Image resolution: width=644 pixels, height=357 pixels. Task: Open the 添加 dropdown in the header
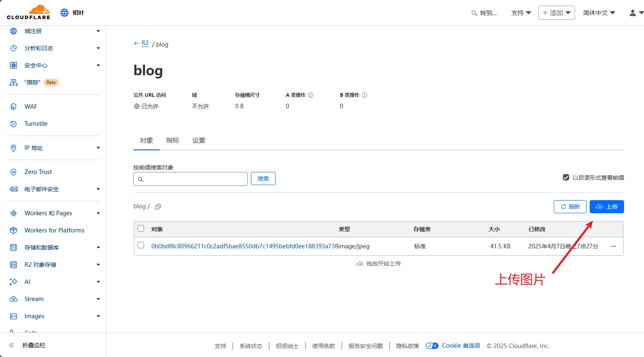tap(556, 13)
